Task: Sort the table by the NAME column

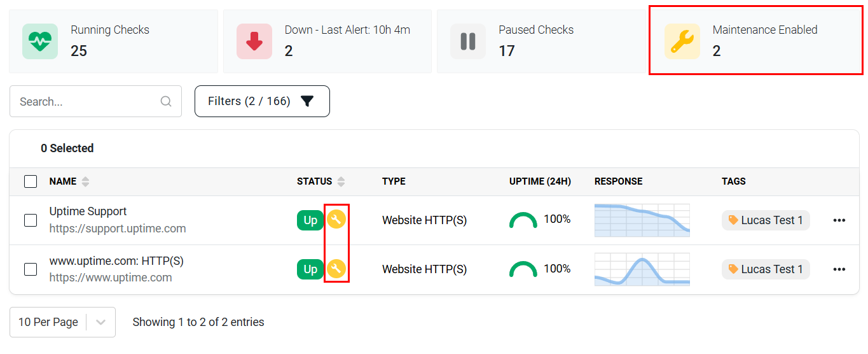Action: 85,181
